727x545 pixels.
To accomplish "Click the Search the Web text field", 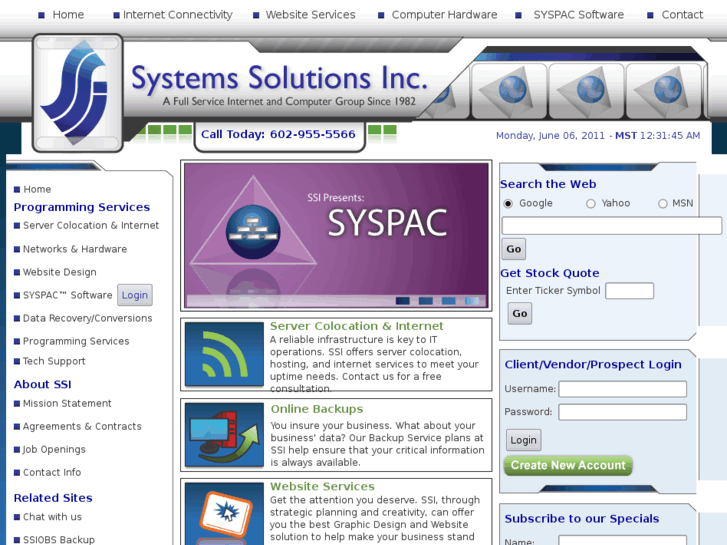I will (612, 226).
